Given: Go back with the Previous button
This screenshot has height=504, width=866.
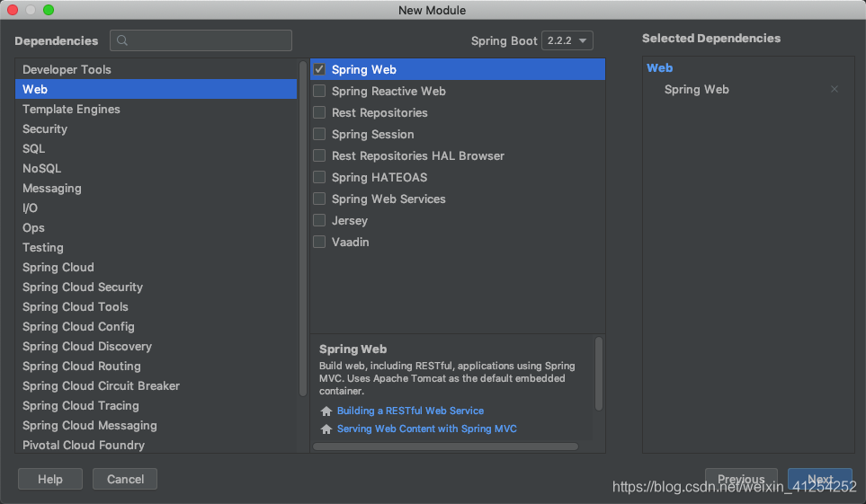Looking at the screenshot, I should click(x=741, y=479).
